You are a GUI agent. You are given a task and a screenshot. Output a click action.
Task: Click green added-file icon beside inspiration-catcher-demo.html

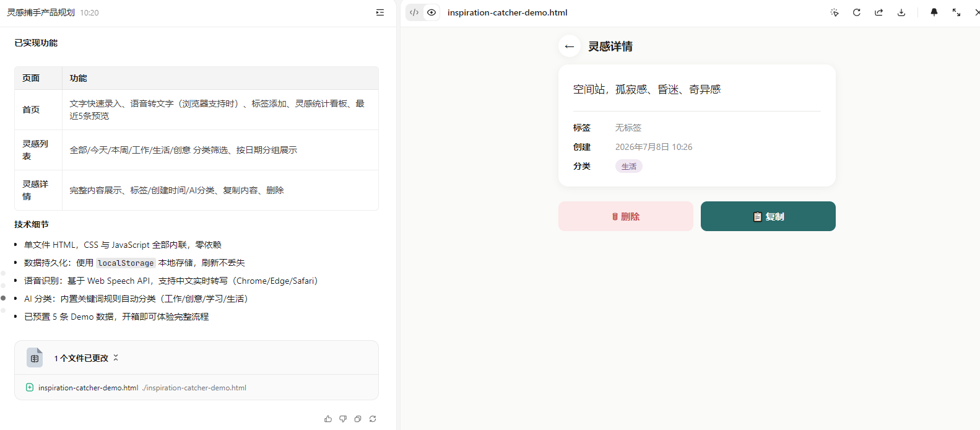(x=30, y=387)
